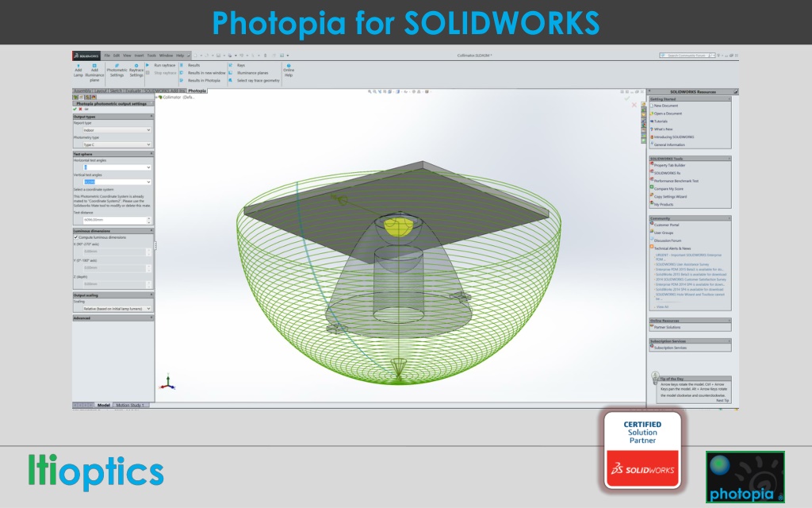Click the Model tab at bottom
This screenshot has height=508, width=812.
click(x=104, y=406)
